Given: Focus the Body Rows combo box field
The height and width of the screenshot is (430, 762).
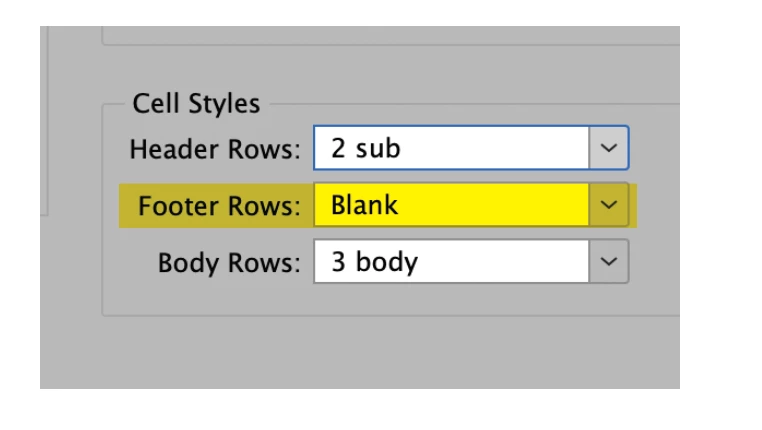Looking at the screenshot, I should pos(455,263).
